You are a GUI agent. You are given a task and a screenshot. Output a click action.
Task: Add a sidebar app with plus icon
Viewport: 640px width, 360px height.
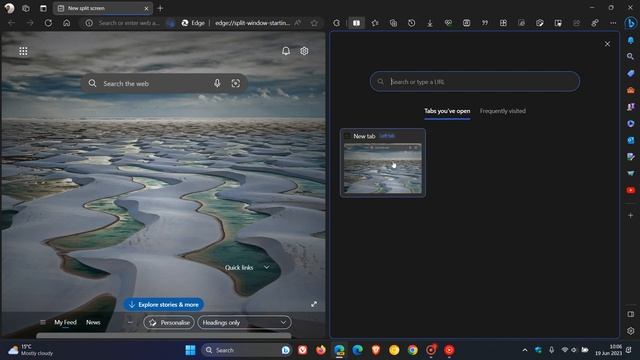point(631,215)
